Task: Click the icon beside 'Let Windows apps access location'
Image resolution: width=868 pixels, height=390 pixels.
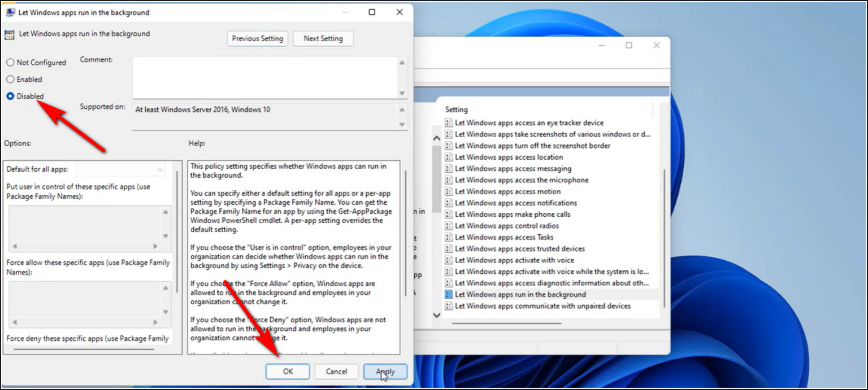Action: 449,157
